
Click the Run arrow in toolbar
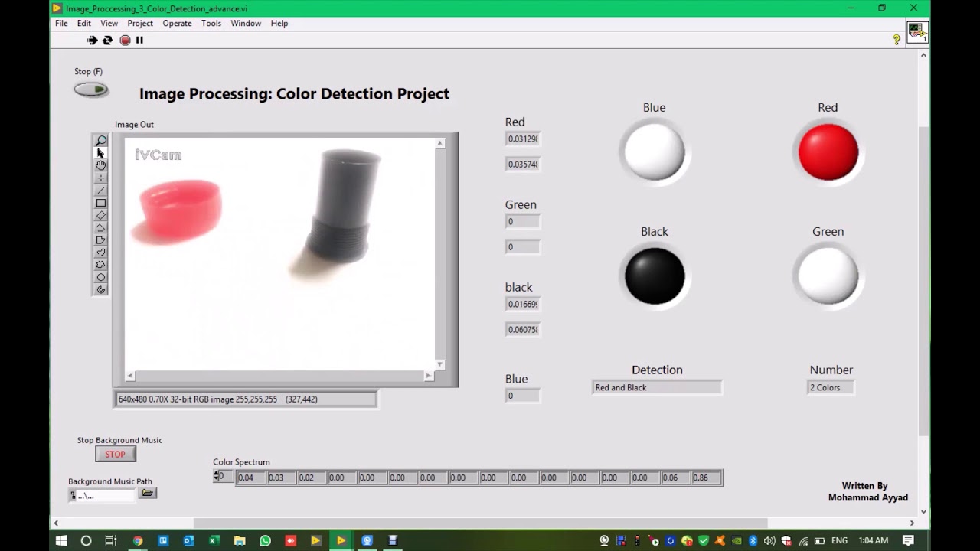tap(92, 40)
